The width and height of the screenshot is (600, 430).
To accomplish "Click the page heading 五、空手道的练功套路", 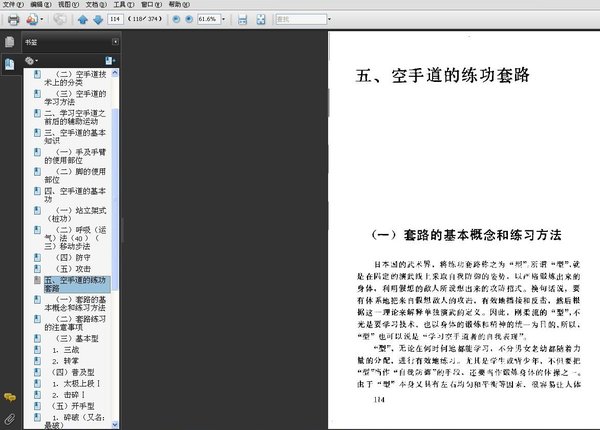I will click(443, 75).
